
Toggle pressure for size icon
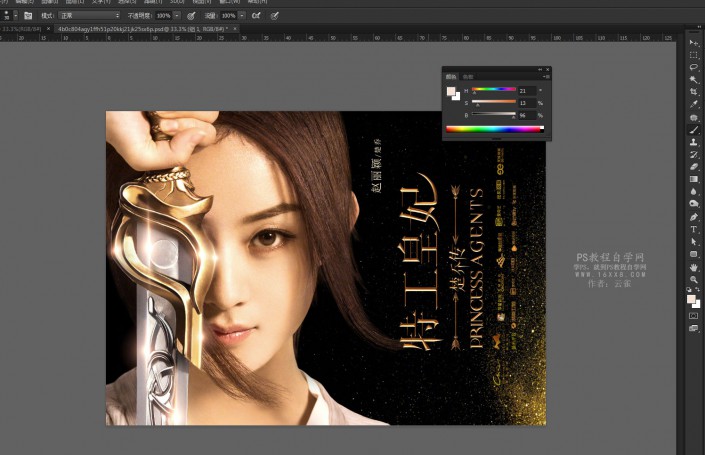tap(274, 16)
